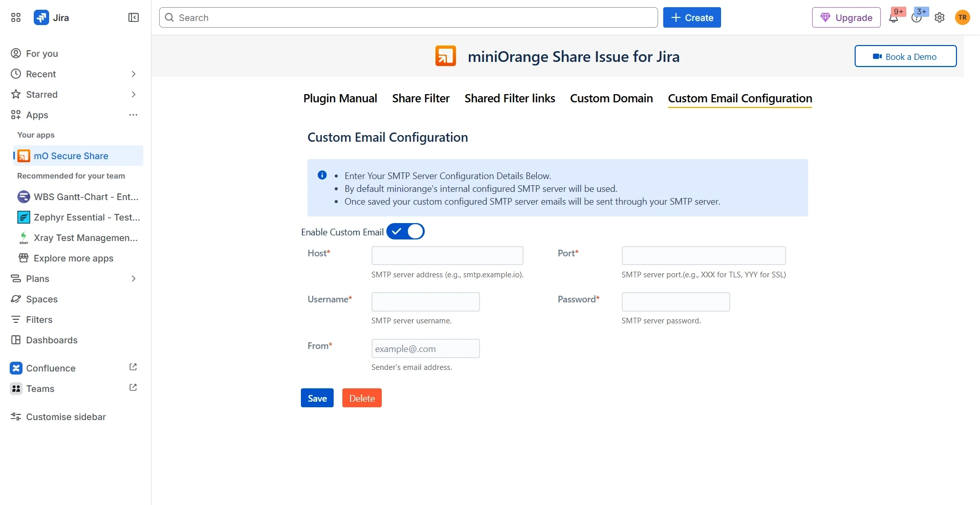Click the info icon in the blue notice
980x505 pixels.
(x=322, y=175)
